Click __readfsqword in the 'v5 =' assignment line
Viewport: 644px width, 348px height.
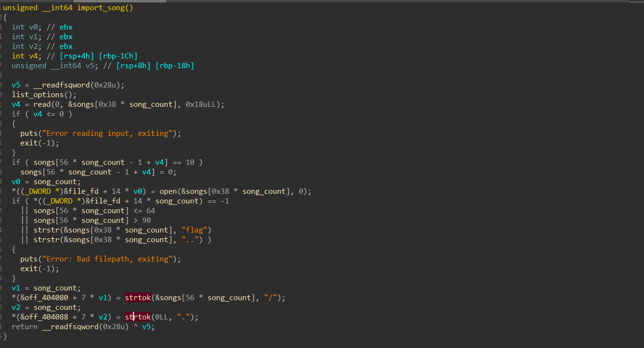[61, 85]
